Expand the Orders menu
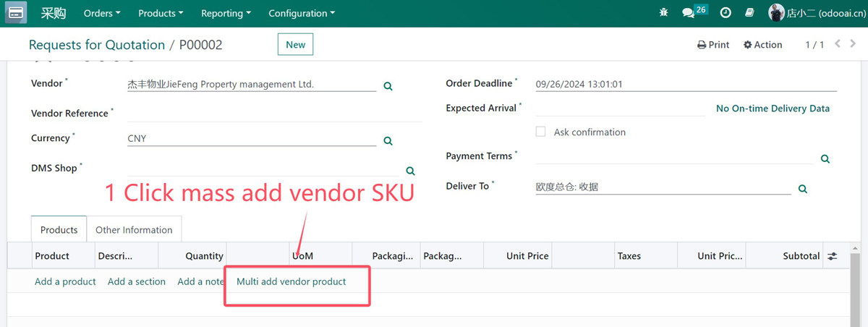The image size is (868, 327). (x=102, y=13)
